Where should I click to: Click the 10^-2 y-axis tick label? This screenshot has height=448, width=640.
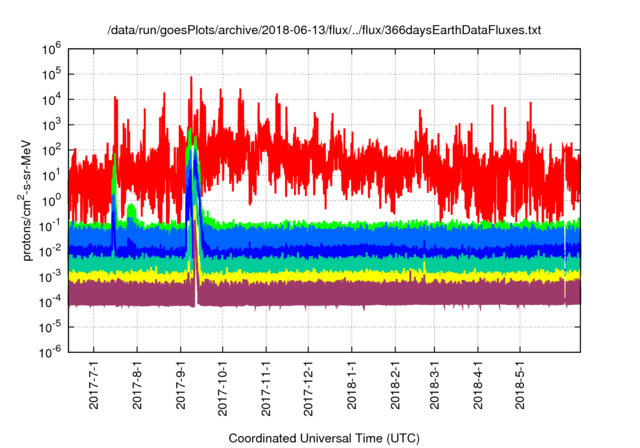[50, 252]
